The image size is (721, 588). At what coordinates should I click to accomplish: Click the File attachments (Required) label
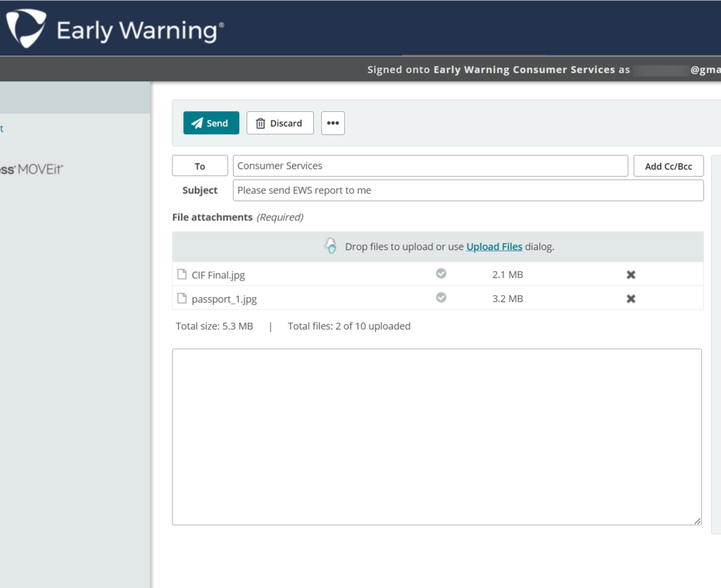pos(238,217)
